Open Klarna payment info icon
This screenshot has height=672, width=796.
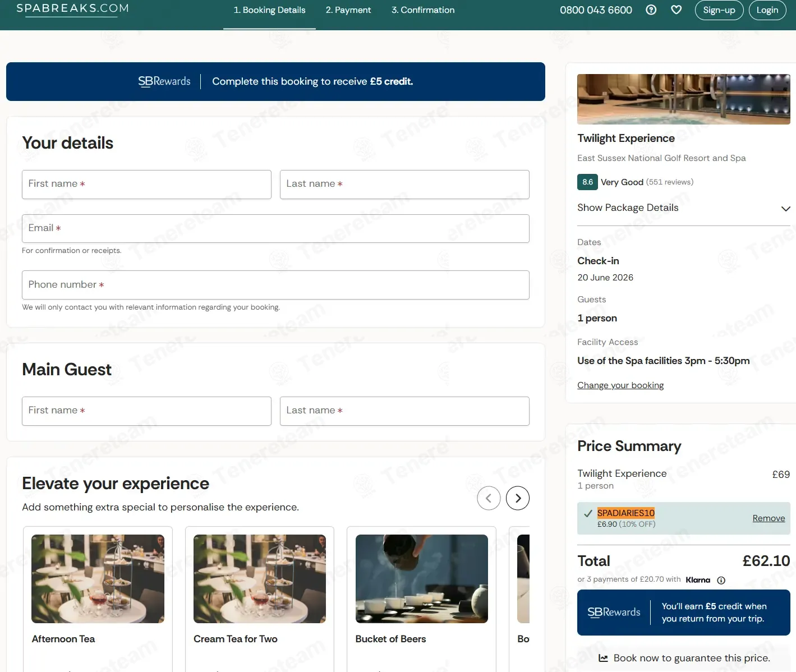721,580
